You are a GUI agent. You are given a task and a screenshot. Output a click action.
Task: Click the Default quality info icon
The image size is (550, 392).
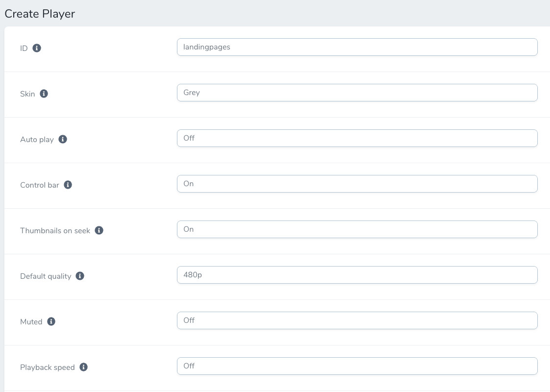[80, 276]
